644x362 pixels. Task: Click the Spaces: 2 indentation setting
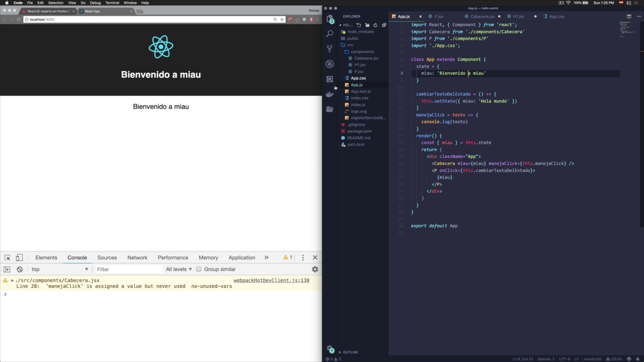pyautogui.click(x=546, y=359)
